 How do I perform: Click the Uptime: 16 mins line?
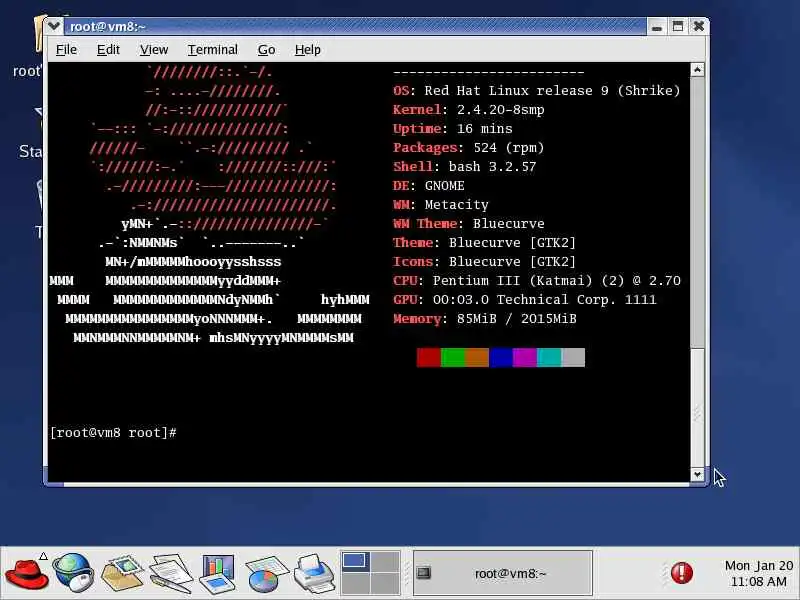pyautogui.click(x=453, y=129)
